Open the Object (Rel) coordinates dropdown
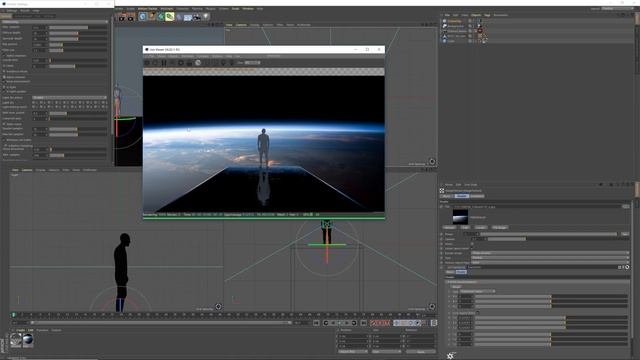The image size is (640, 360). click(x=353, y=351)
